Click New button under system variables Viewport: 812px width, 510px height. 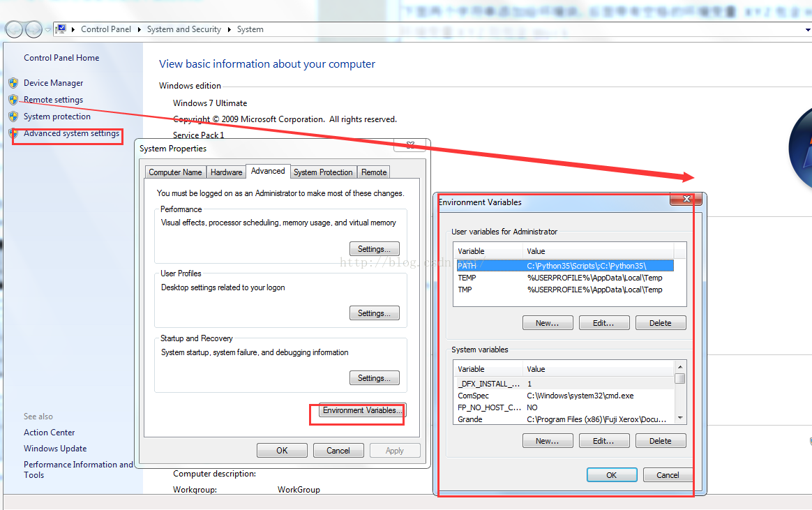click(x=548, y=441)
